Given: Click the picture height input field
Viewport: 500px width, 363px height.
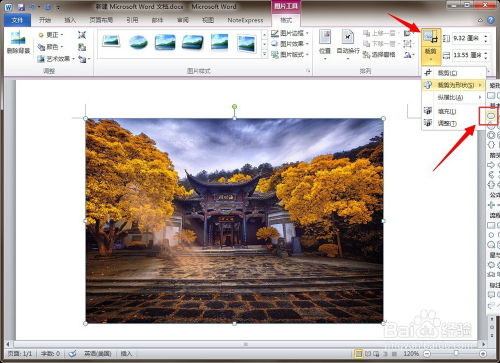Looking at the screenshot, I should (467, 38).
